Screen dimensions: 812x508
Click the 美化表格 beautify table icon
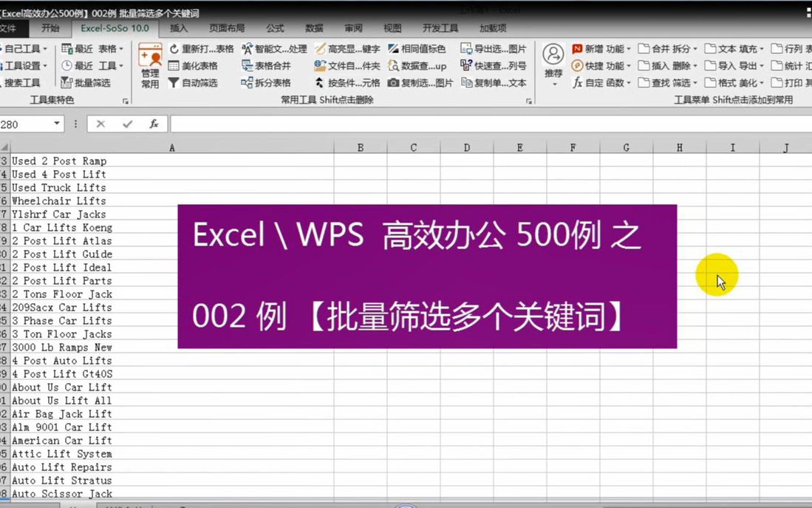pos(174,65)
